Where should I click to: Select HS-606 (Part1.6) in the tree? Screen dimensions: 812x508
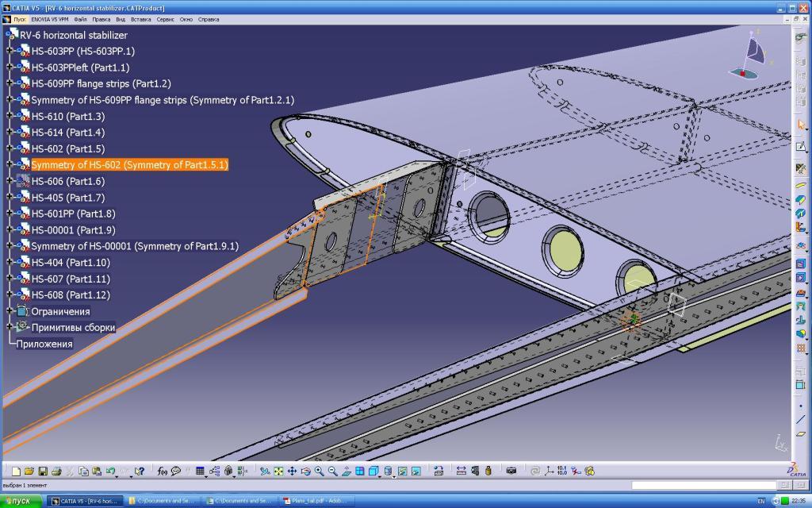(67, 181)
